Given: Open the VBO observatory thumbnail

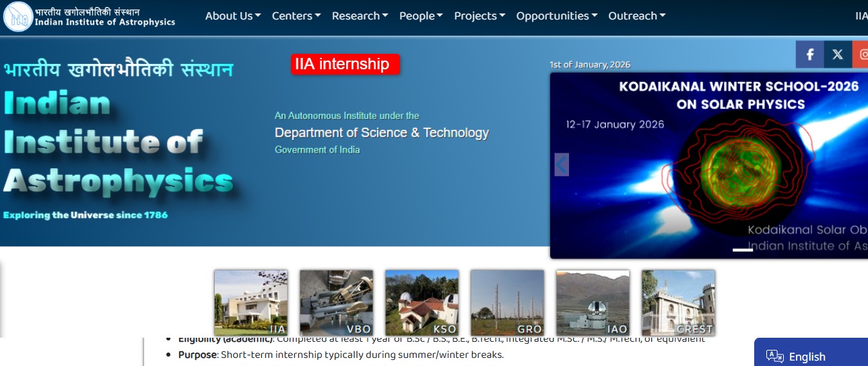Looking at the screenshot, I should tap(336, 302).
